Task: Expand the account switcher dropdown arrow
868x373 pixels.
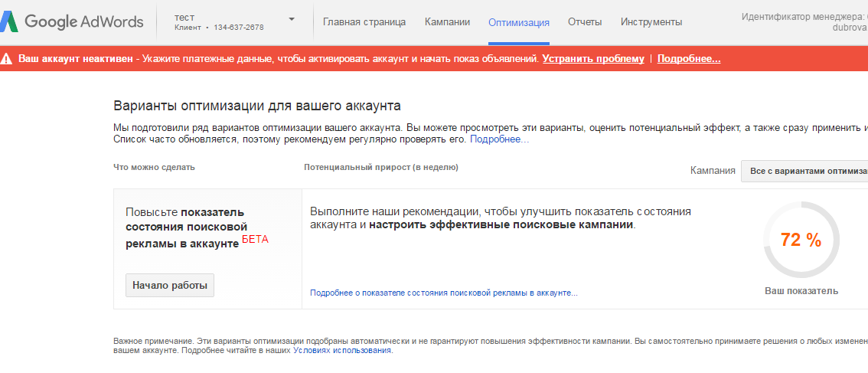Action: (x=292, y=19)
